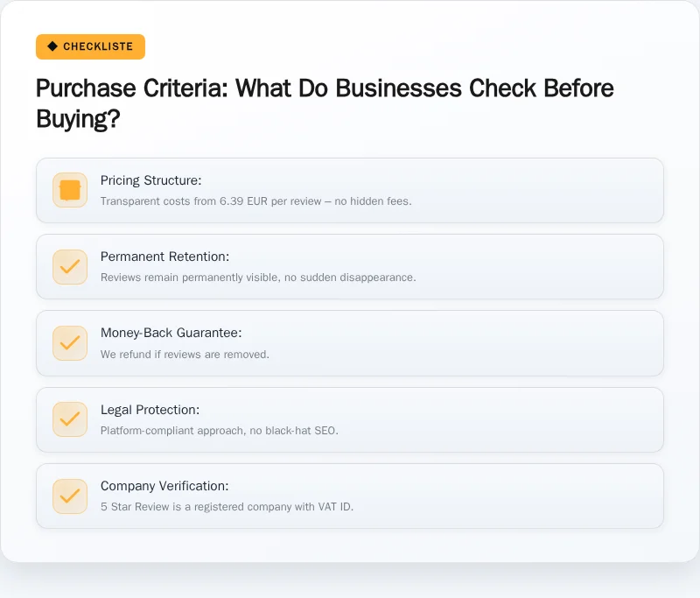The width and height of the screenshot is (700, 598).
Task: Select the 'Money-Back Guarantee:' heading text
Action: pyautogui.click(x=171, y=334)
